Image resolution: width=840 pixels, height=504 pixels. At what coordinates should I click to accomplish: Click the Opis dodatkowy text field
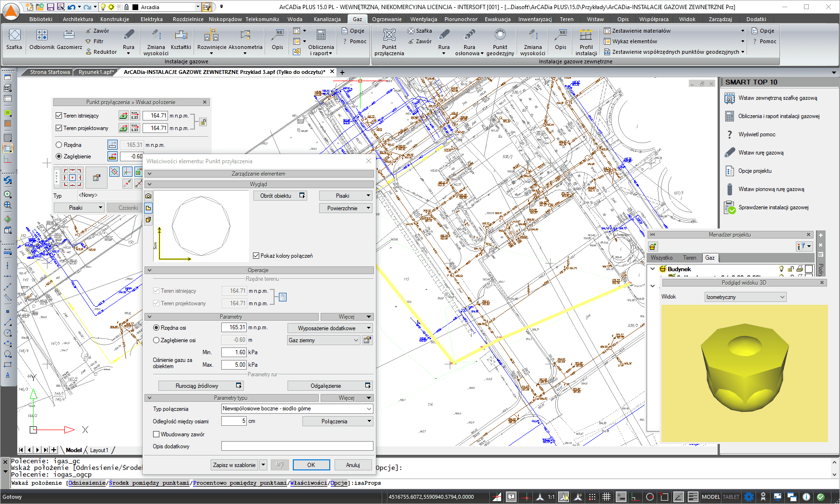click(x=297, y=446)
